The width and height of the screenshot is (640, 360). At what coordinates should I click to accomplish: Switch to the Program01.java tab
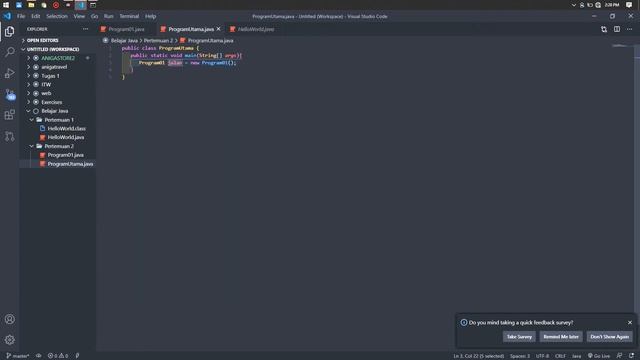pyautogui.click(x=126, y=29)
